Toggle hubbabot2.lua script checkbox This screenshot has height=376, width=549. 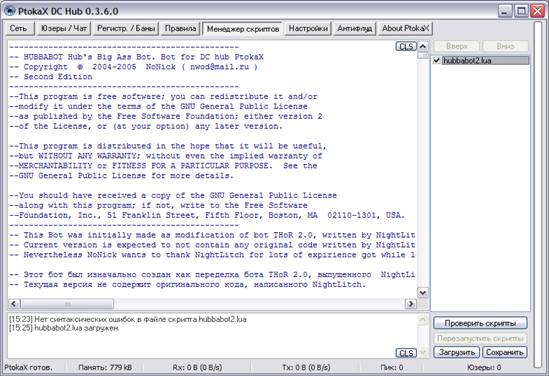coord(437,60)
